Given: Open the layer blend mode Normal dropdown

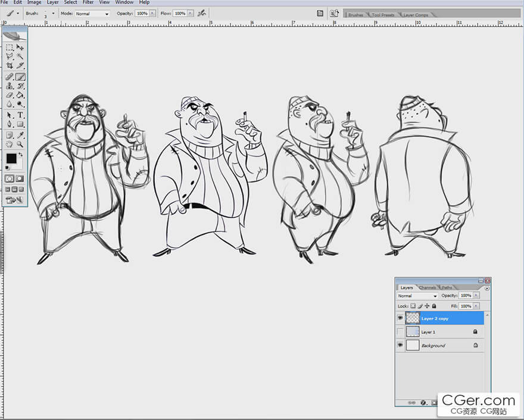Looking at the screenshot, I should (x=417, y=296).
